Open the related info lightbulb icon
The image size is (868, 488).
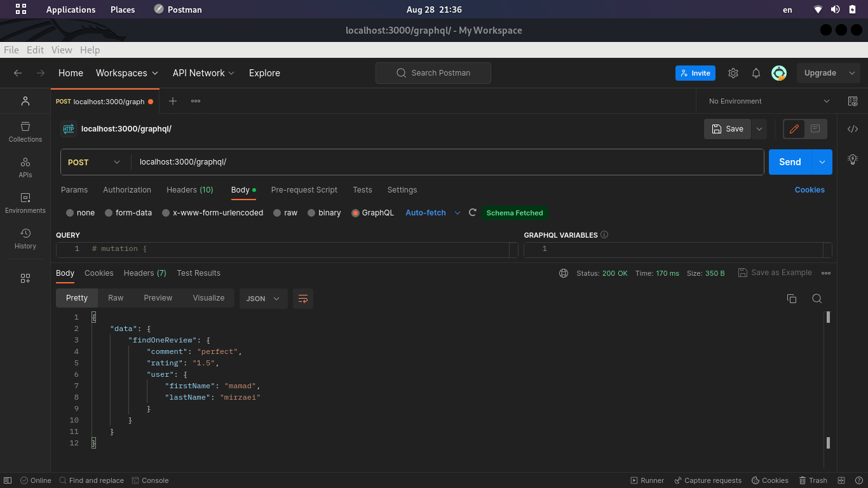click(x=853, y=159)
